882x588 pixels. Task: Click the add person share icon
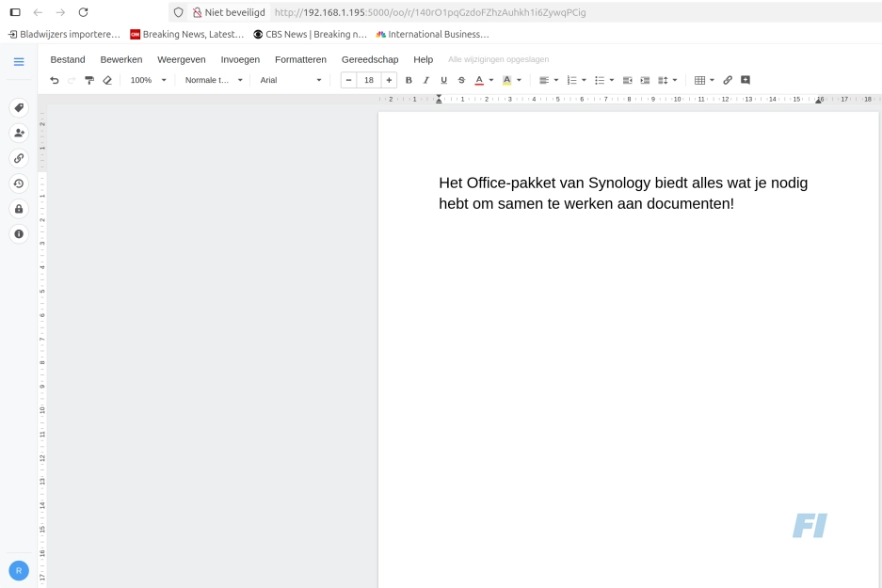19,134
